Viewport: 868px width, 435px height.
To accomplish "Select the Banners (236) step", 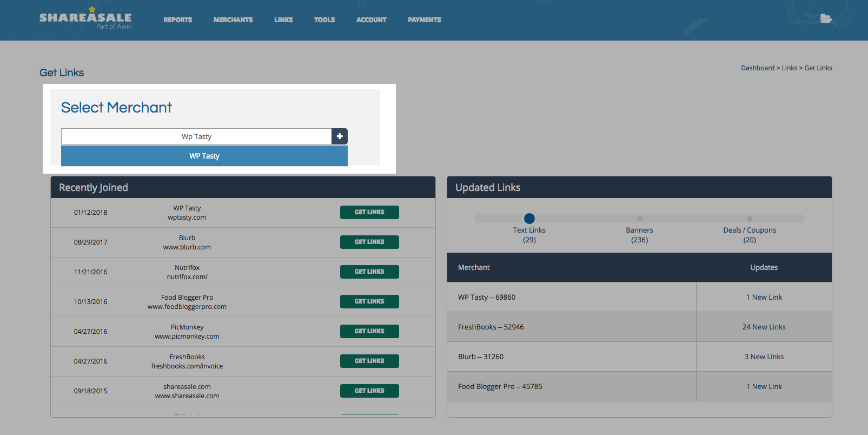I will coord(640,235).
